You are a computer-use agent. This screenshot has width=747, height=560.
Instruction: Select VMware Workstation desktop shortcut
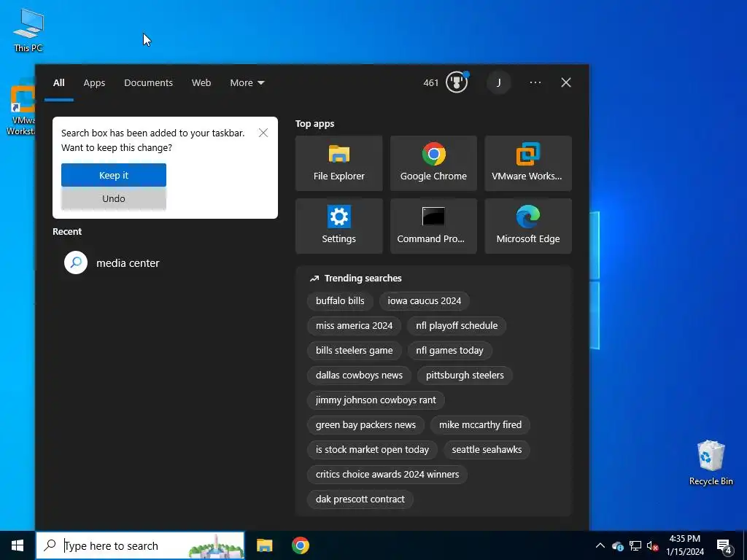20,109
